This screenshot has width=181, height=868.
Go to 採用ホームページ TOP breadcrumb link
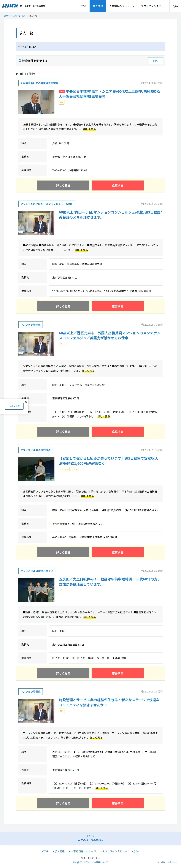[15, 16]
